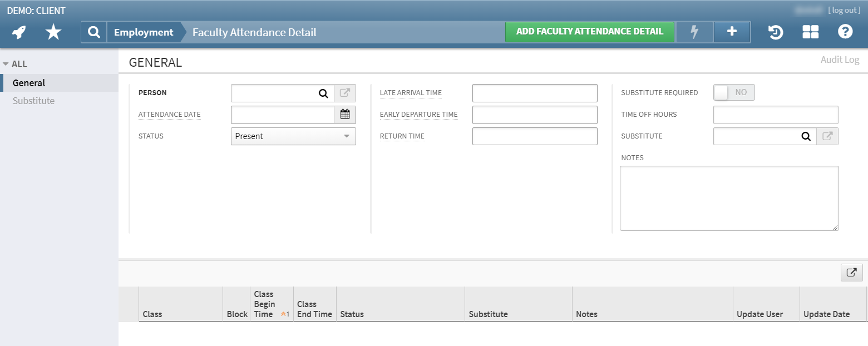Click the pop-out icon above the grid
Screen dimensions: 868x346
pos(851,273)
